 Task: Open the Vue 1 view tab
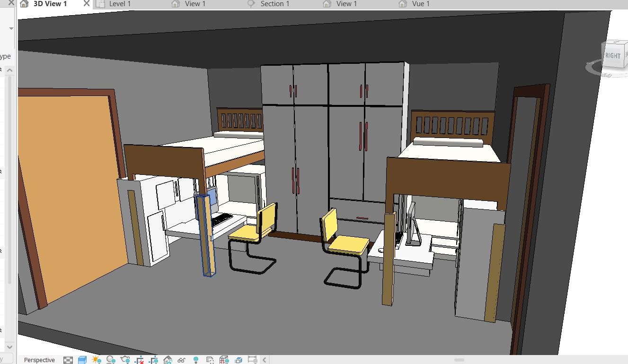421,4
